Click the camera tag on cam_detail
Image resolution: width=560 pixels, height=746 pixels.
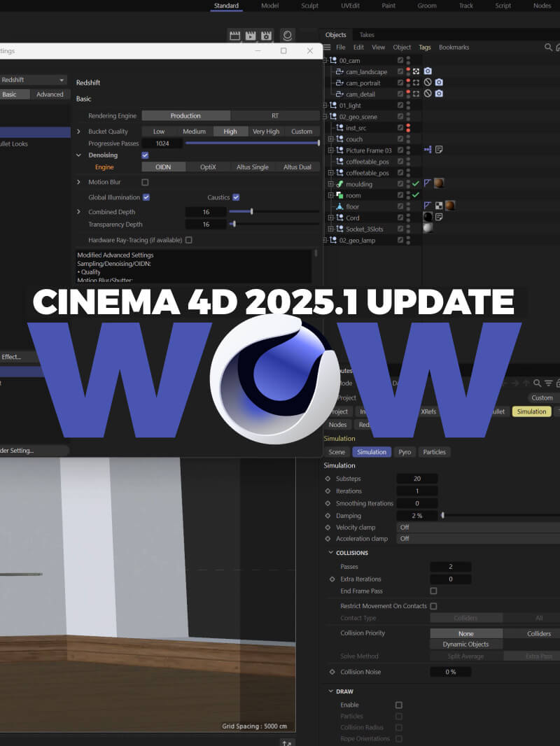tap(439, 93)
